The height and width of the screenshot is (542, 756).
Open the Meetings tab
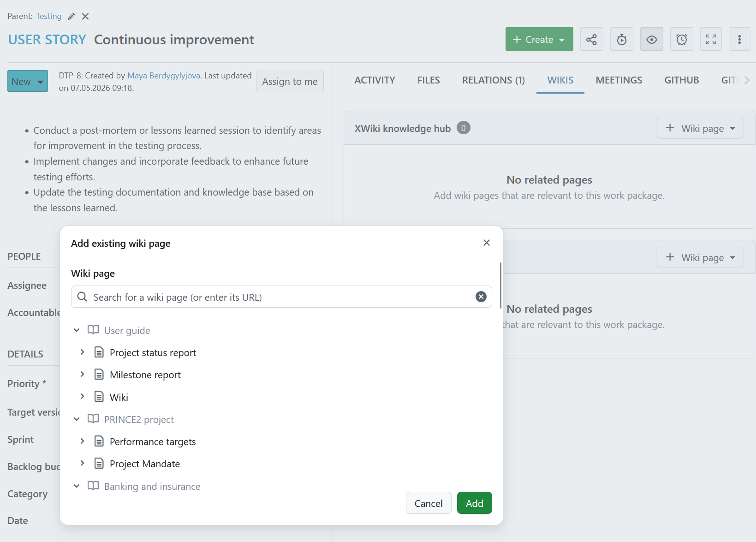pyautogui.click(x=619, y=80)
